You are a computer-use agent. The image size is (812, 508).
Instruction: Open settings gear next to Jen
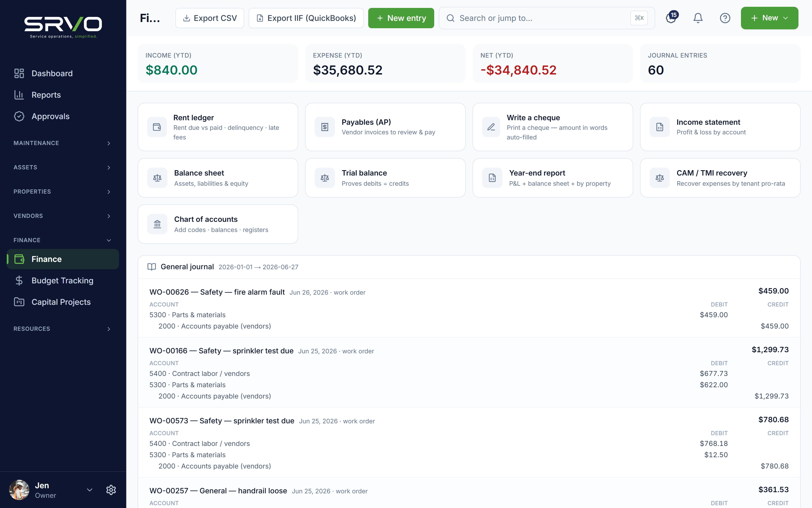coord(111,490)
